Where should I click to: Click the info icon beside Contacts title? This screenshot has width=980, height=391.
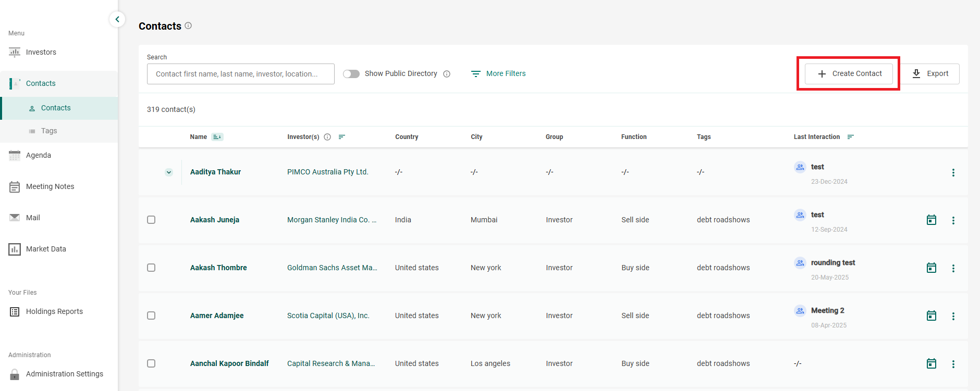click(188, 26)
